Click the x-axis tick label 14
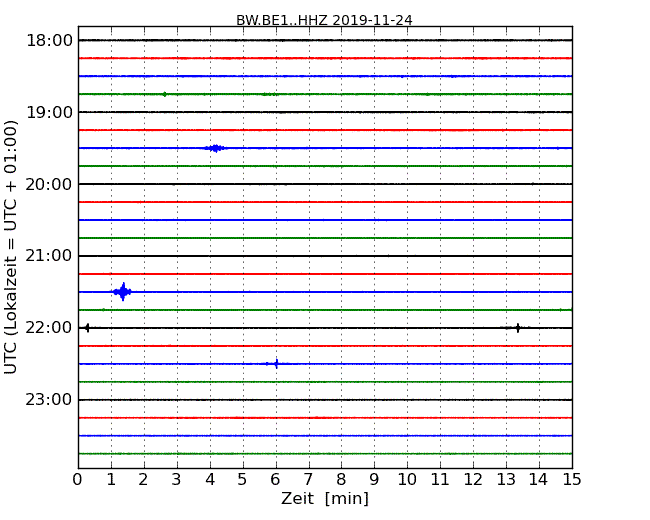Image resolution: width=650 pixels, height=520 pixels. pos(538,480)
